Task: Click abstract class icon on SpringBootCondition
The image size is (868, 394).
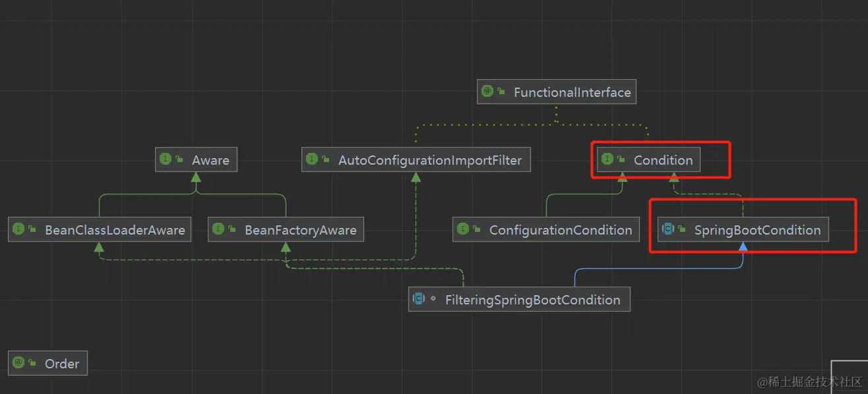Action: (x=667, y=229)
